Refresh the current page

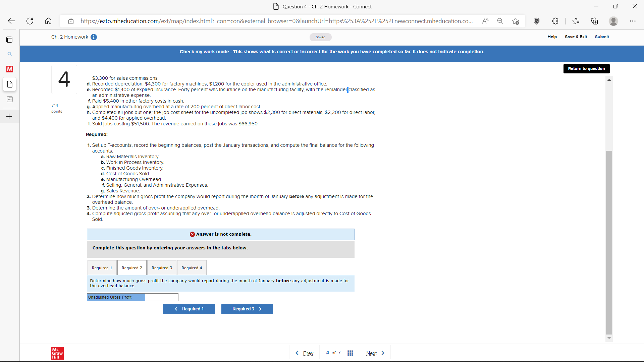(30, 21)
